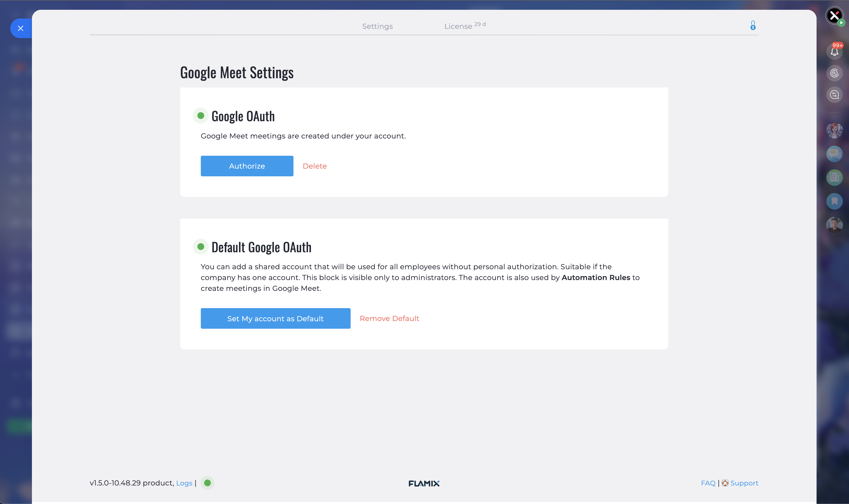This screenshot has width=849, height=504.
Task: Open the Logs link in the footer
Action: (x=184, y=483)
